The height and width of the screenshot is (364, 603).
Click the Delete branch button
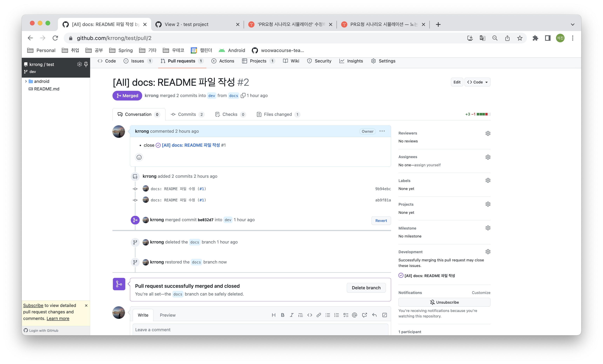point(366,288)
